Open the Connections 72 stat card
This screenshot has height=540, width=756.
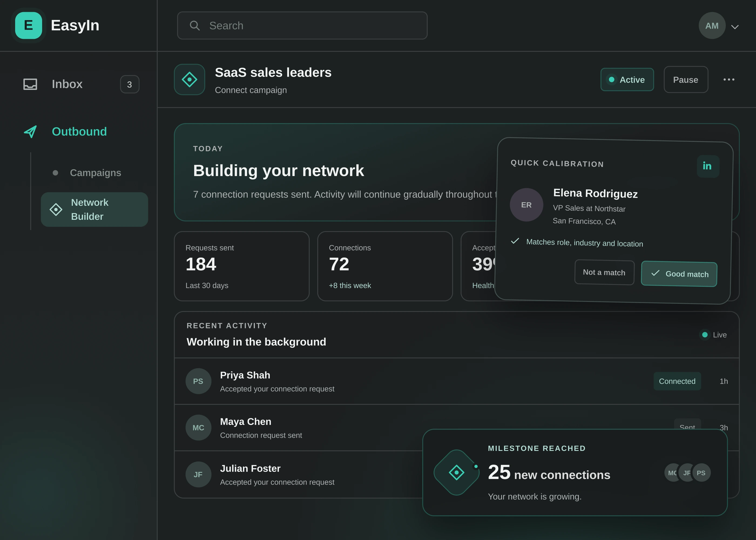[x=385, y=266]
